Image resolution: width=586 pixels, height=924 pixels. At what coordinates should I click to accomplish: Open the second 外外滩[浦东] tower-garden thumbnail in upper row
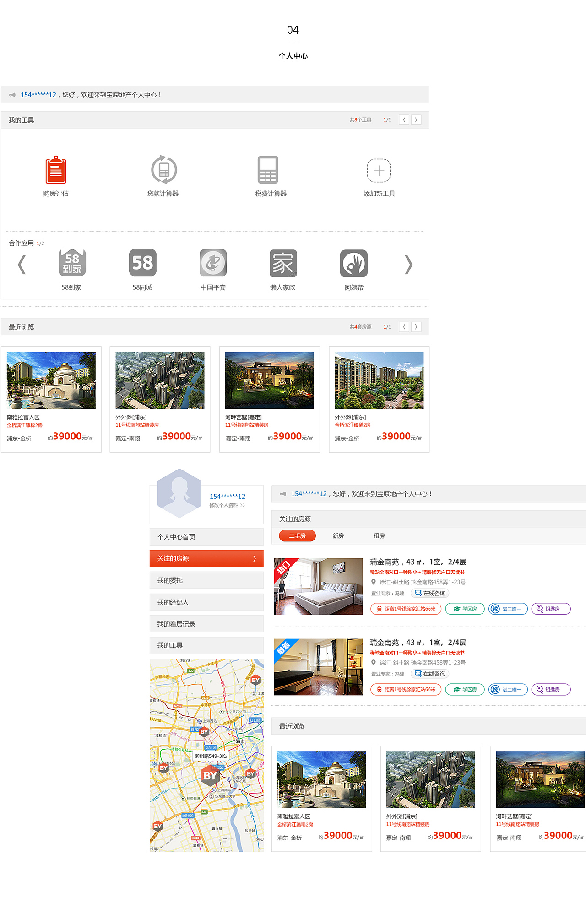pos(379,380)
